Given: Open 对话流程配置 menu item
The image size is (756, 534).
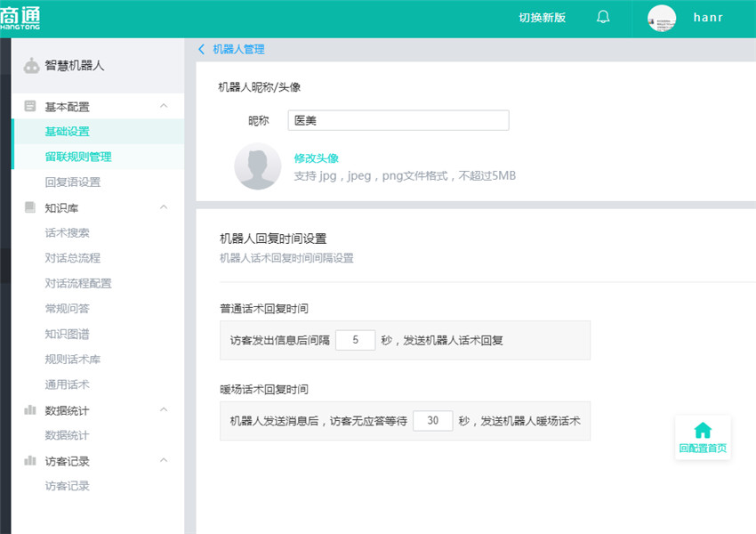Looking at the screenshot, I should (78, 284).
